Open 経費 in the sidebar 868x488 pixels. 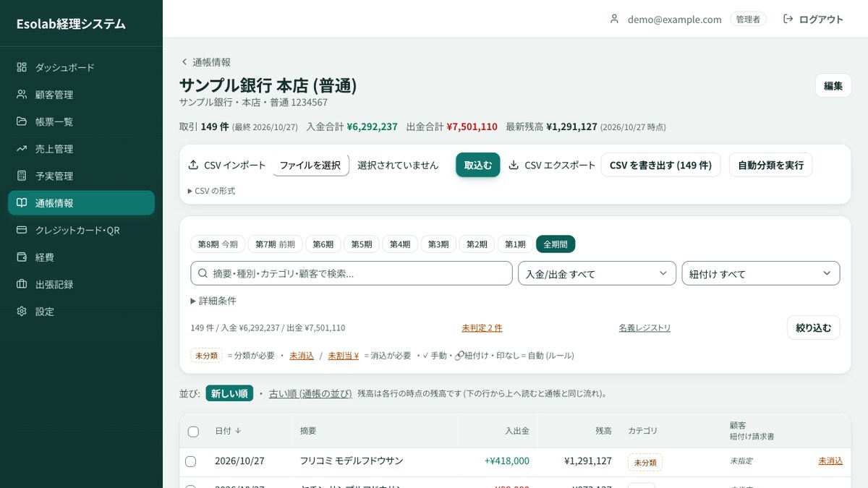pos(81,257)
